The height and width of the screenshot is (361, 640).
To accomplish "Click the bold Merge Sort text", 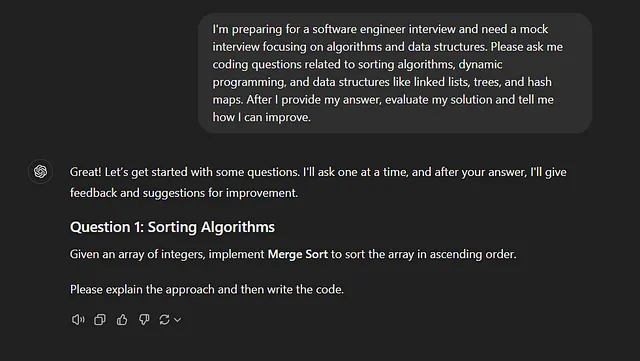I will [x=298, y=254].
